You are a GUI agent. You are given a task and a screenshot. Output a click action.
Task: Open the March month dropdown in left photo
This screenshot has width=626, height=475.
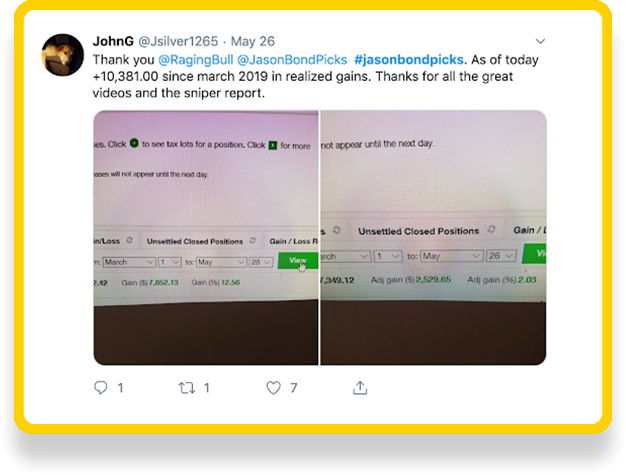click(129, 262)
